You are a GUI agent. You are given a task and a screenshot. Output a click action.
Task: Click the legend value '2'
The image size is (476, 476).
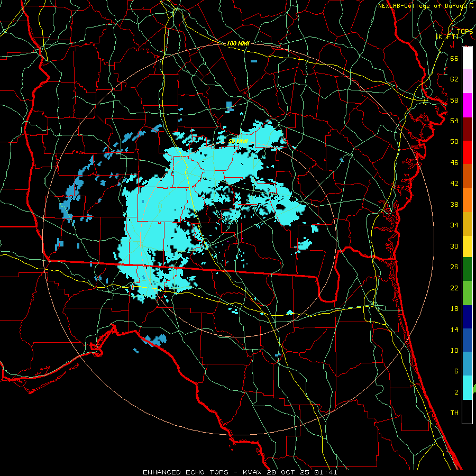[x=456, y=392]
